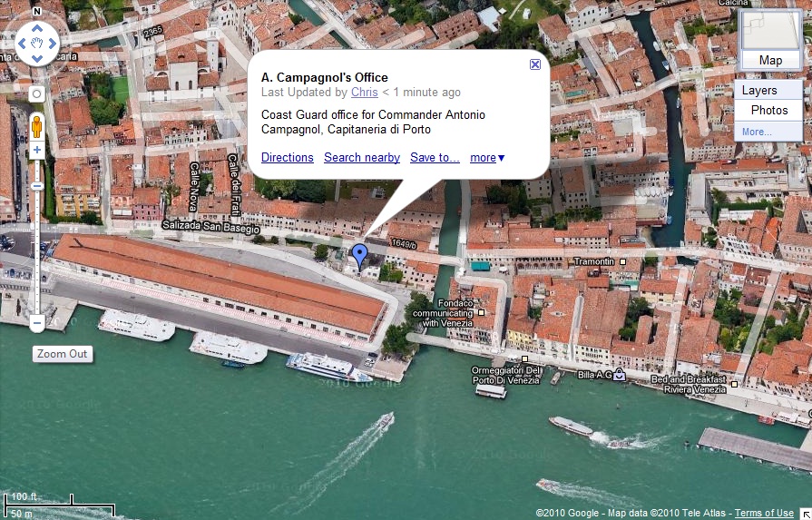Viewport: 812px width, 520px height.
Task: Click the rotate view circle button
Action: point(37,94)
